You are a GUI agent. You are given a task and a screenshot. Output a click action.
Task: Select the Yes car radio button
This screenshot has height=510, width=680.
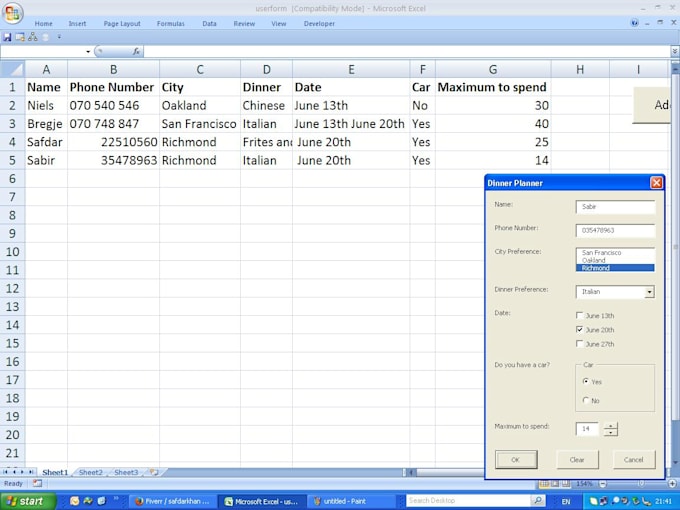pos(586,381)
